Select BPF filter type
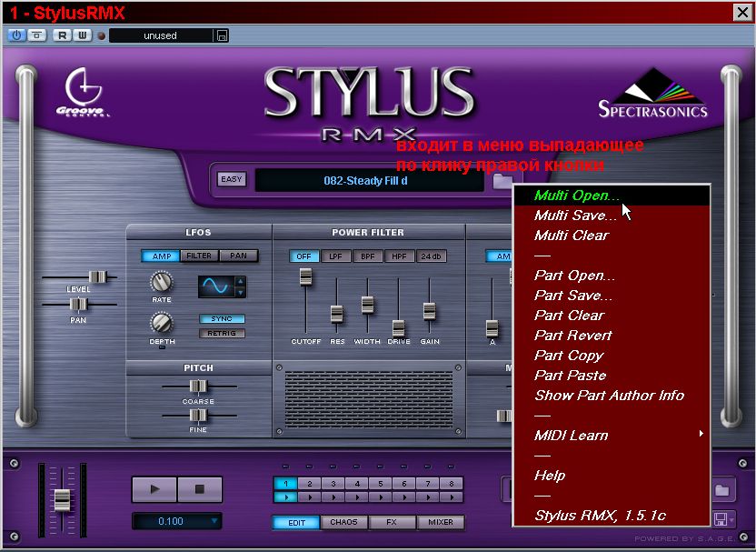 pyautogui.click(x=367, y=256)
